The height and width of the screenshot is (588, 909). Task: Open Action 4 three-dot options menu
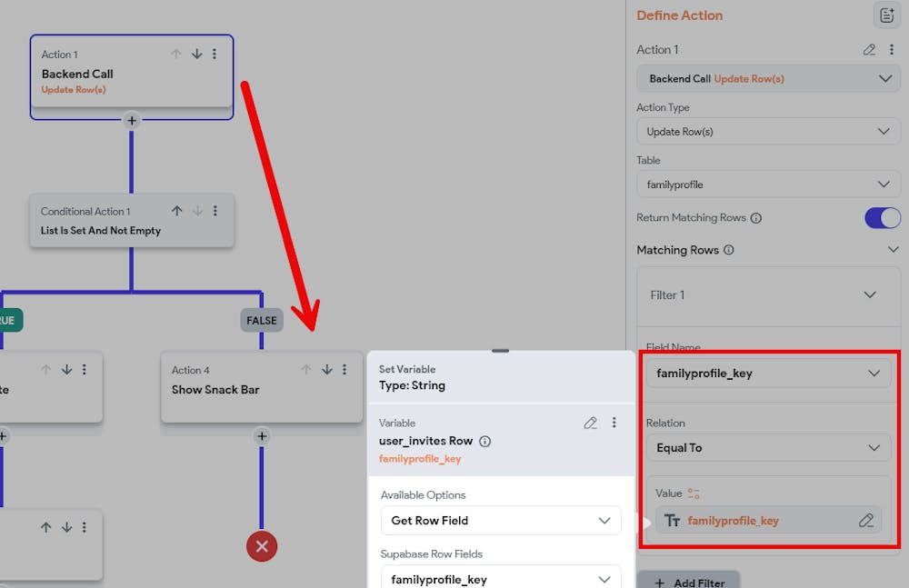coord(345,369)
